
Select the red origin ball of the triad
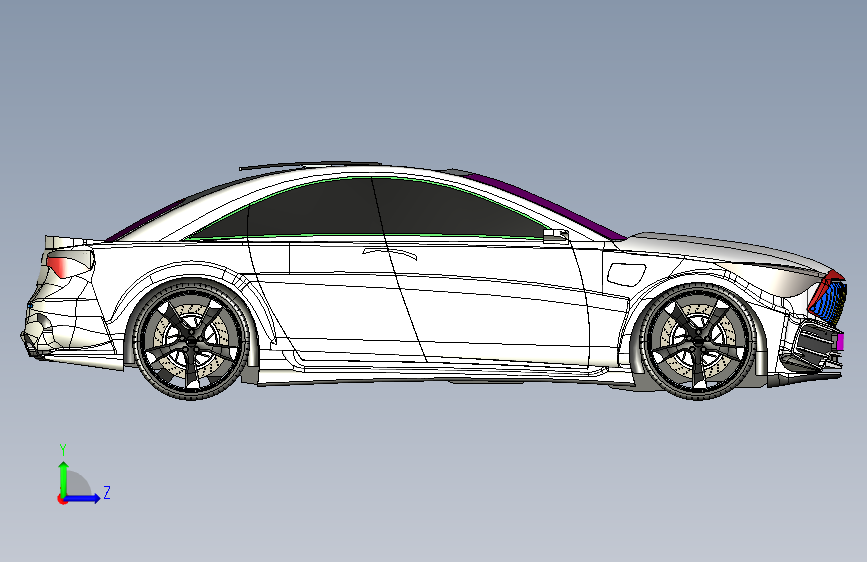point(62,499)
